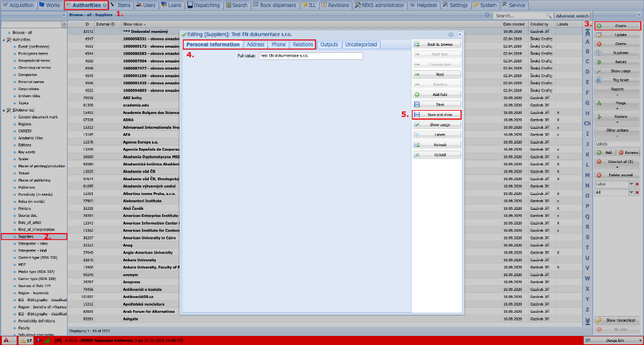Click the Delete button in right panel
The image size is (644, 345).
[617, 44]
